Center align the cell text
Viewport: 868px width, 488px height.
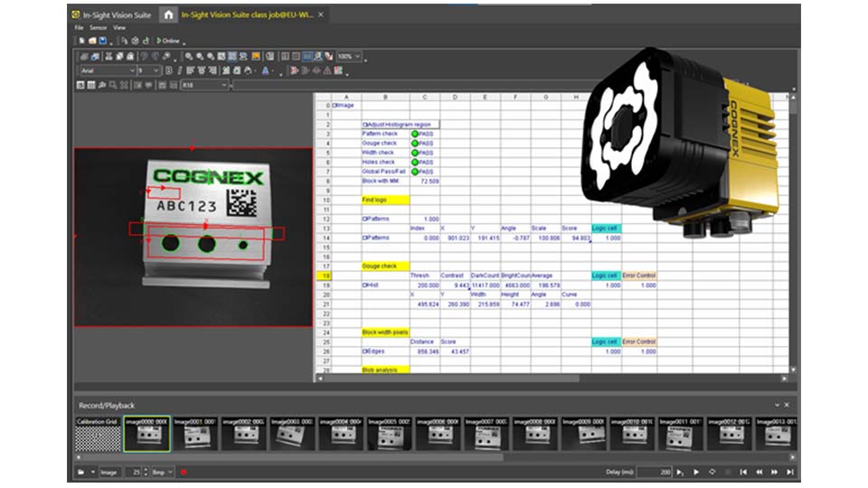coord(201,70)
